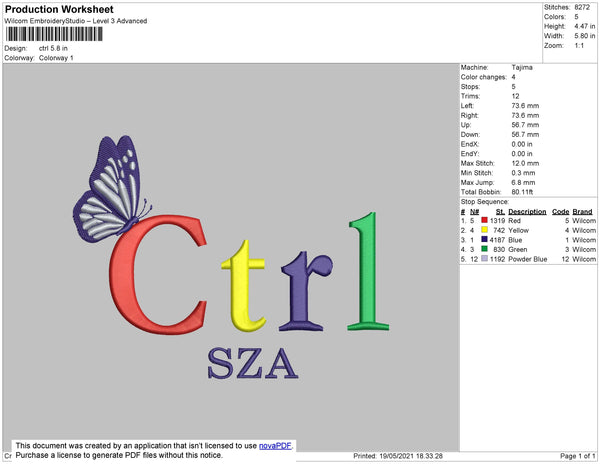Click the 'St.' column header
This screenshot has width=600, height=464.
500,212
